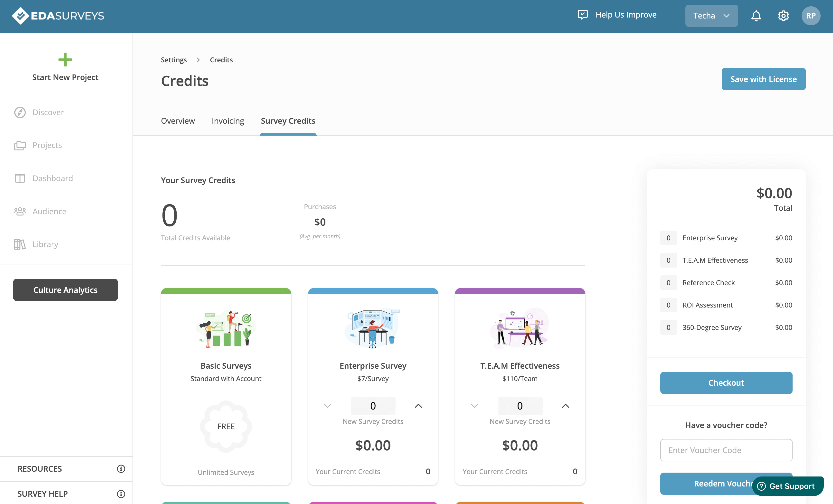Click the Basic Surveys illustration

226,328
